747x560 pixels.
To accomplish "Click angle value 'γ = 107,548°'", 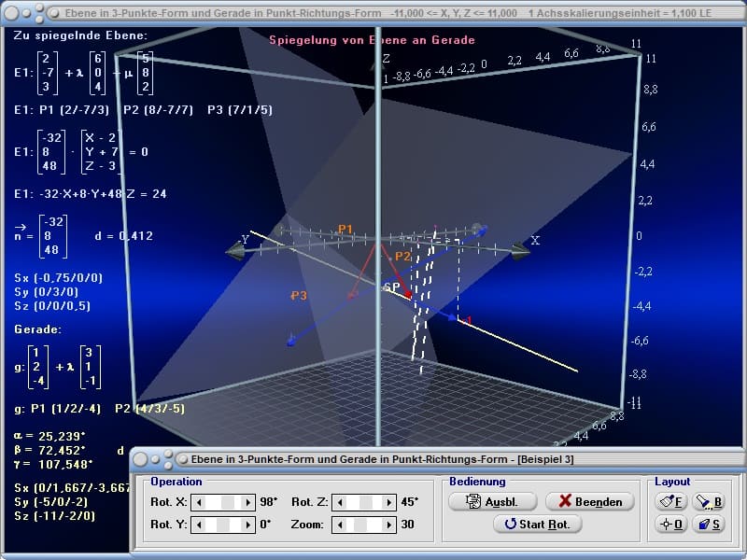I will [53, 464].
